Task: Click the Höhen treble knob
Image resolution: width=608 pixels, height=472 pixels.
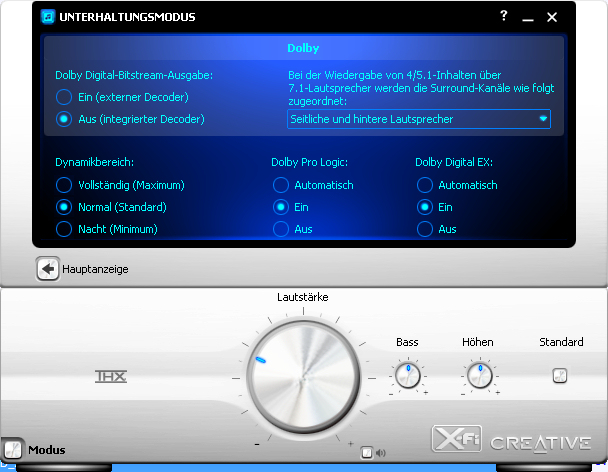Action: (x=480, y=375)
